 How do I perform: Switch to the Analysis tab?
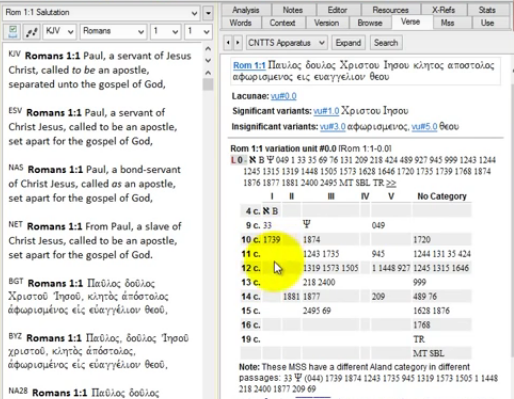coord(246,10)
